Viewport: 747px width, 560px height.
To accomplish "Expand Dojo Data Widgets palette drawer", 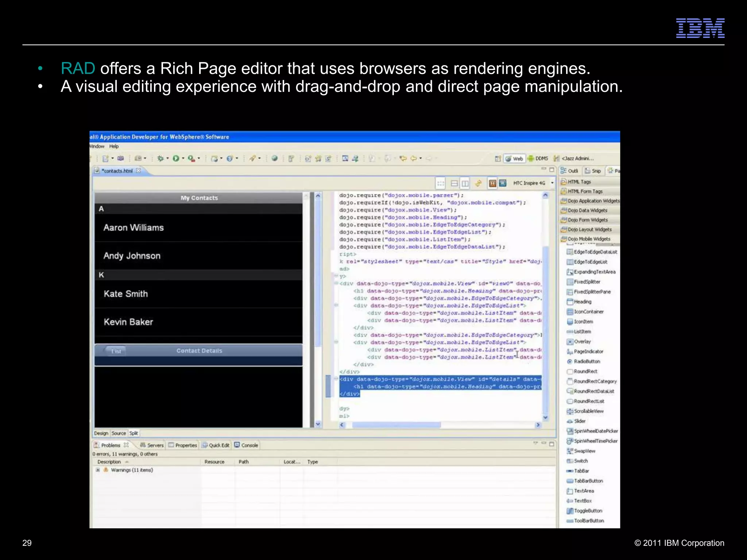I will point(590,210).
